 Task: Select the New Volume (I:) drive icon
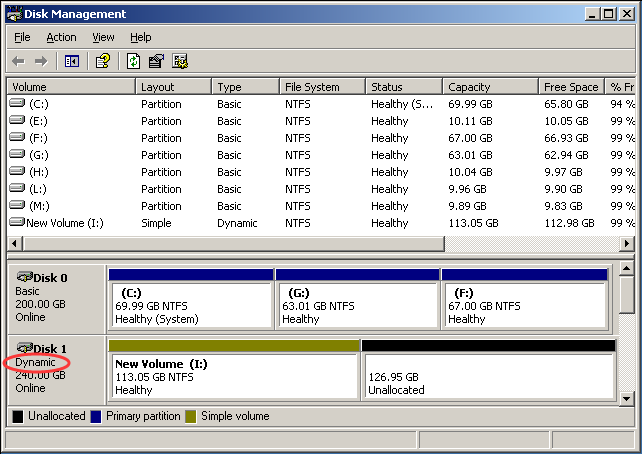tap(17, 222)
